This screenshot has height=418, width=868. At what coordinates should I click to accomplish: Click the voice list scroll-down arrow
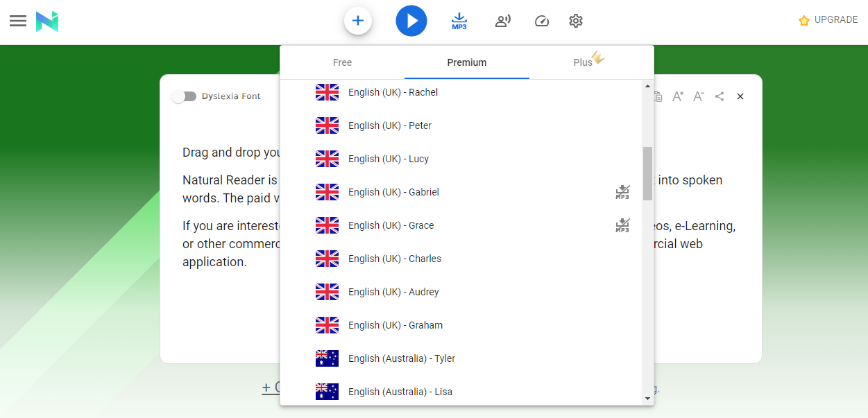(x=648, y=399)
